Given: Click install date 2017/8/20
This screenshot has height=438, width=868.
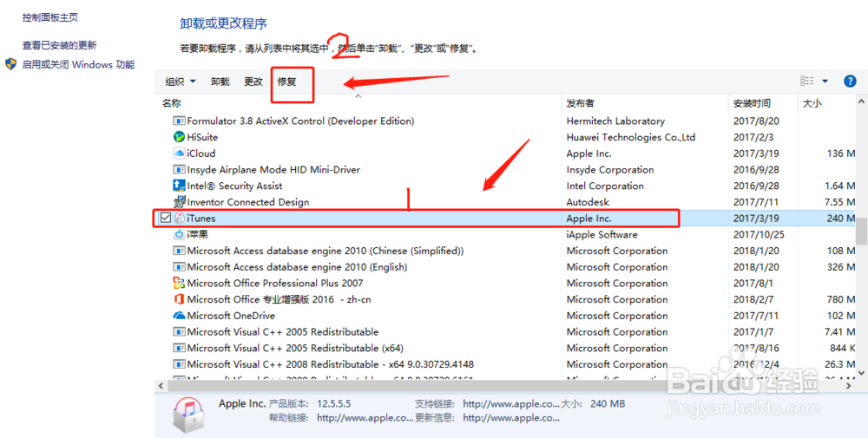Looking at the screenshot, I should tap(756, 121).
